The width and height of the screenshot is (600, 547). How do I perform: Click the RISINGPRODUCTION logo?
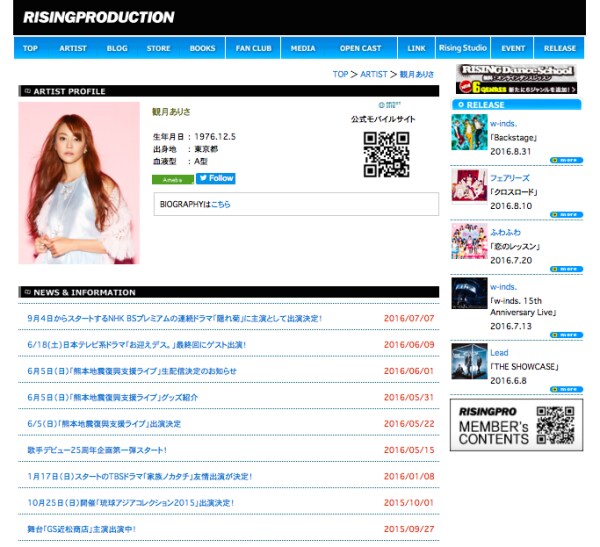click(98, 17)
